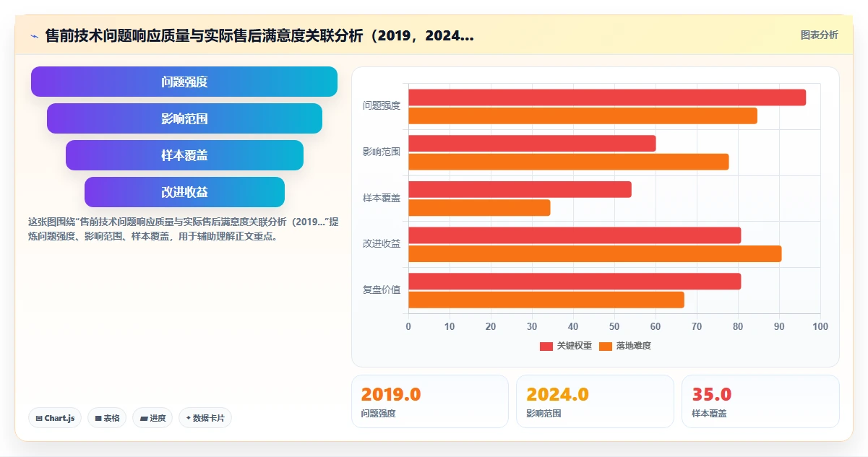
Task: Open the 35.0 样本覆盖 data card
Action: point(760,401)
